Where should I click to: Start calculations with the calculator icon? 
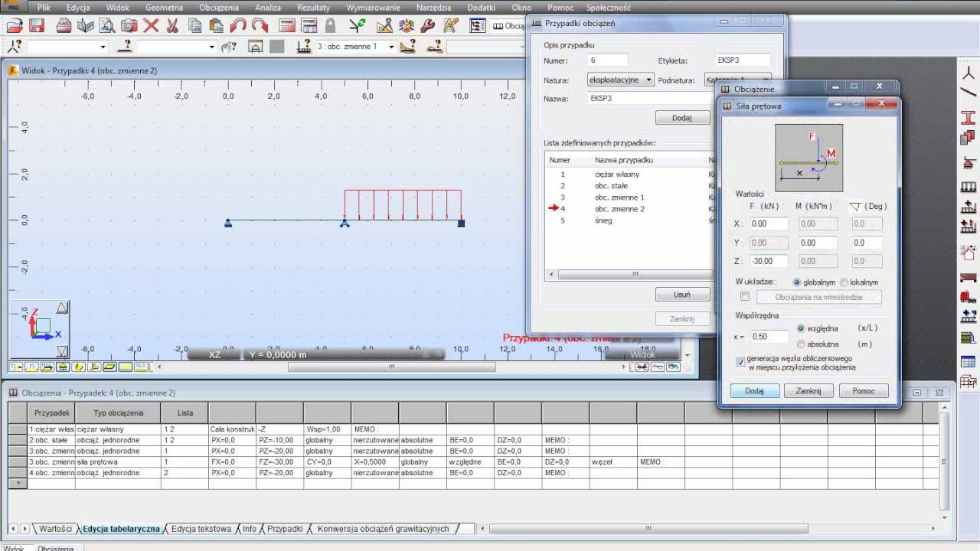click(x=287, y=25)
